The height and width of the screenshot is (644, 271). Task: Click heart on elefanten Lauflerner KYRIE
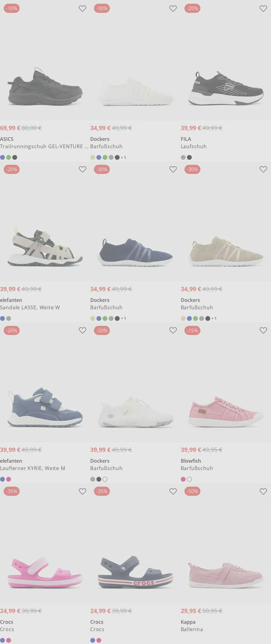pyautogui.click(x=83, y=330)
